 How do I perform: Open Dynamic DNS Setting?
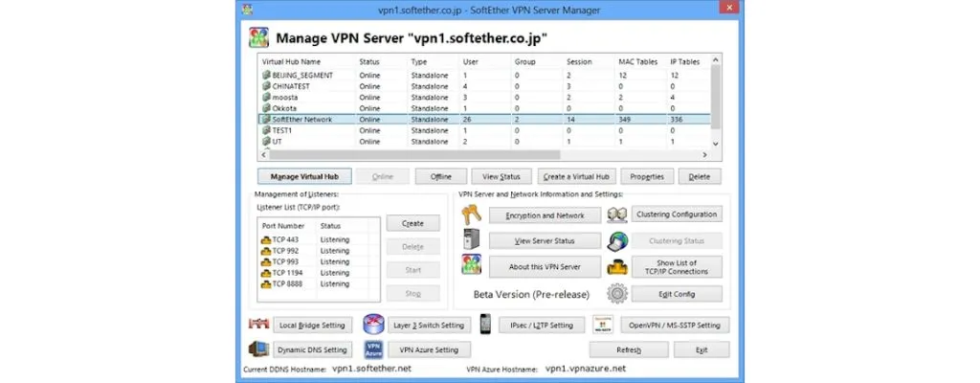click(313, 349)
